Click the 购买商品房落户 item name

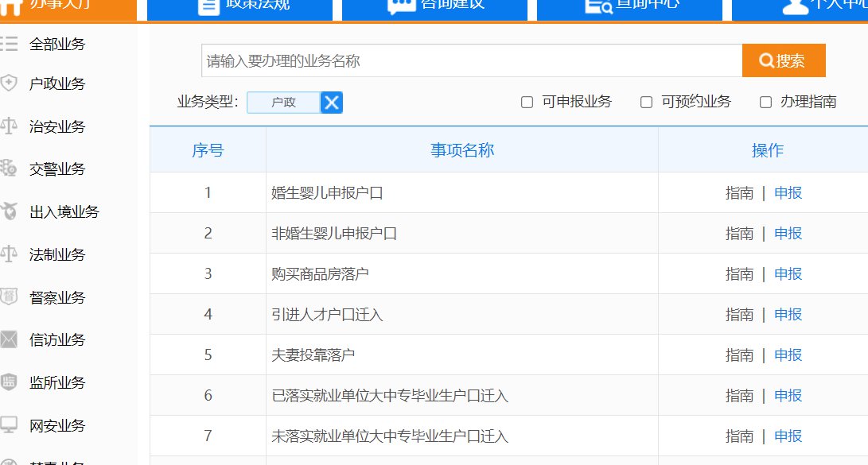click(x=320, y=273)
